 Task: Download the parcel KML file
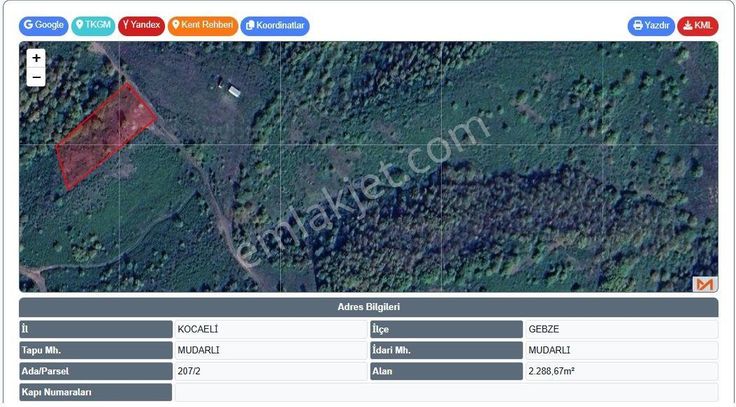698,26
